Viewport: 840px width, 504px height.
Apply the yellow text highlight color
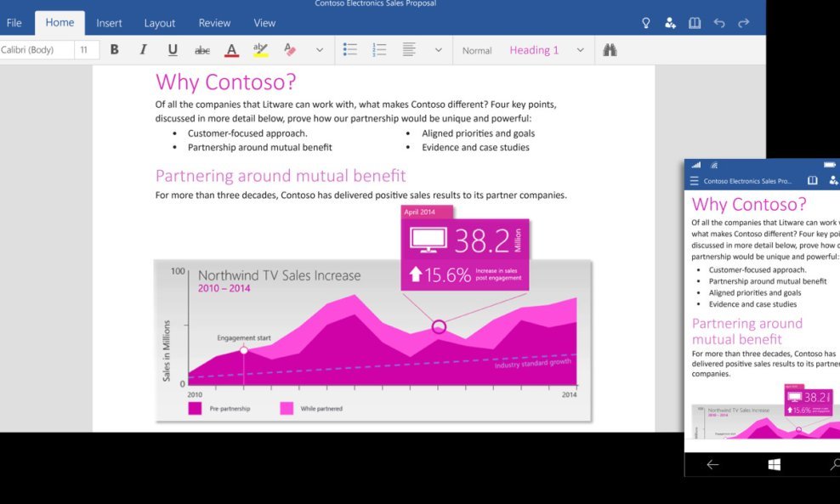point(260,50)
